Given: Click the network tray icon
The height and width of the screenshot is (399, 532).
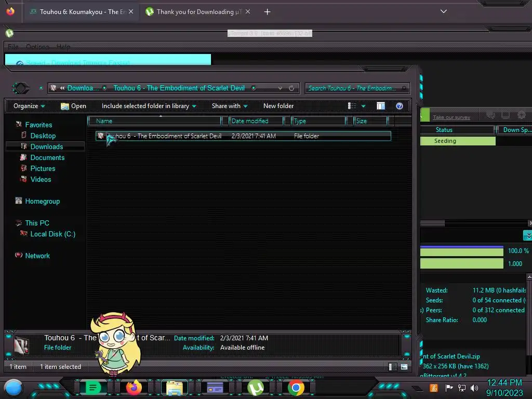Looking at the screenshot, I should (x=462, y=388).
